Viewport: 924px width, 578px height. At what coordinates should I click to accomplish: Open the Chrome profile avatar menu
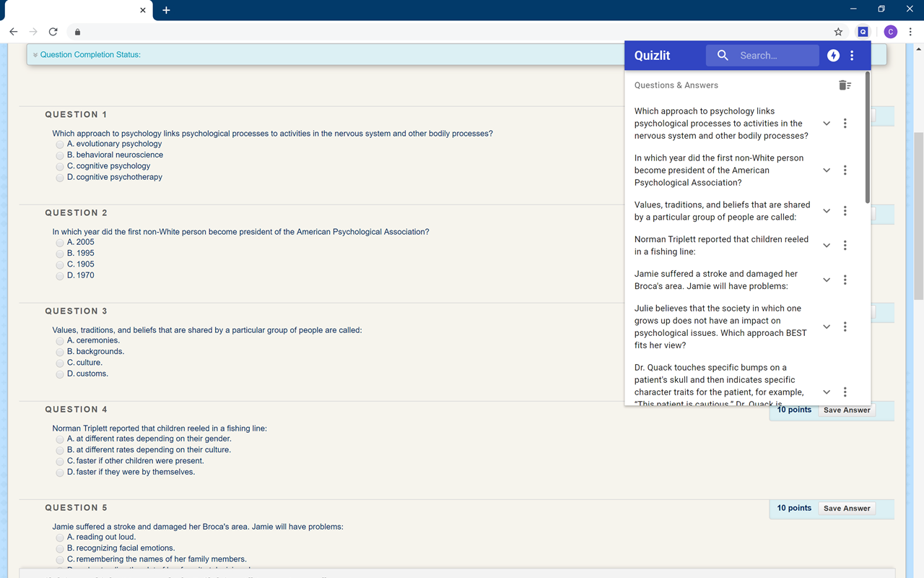pyautogui.click(x=890, y=31)
